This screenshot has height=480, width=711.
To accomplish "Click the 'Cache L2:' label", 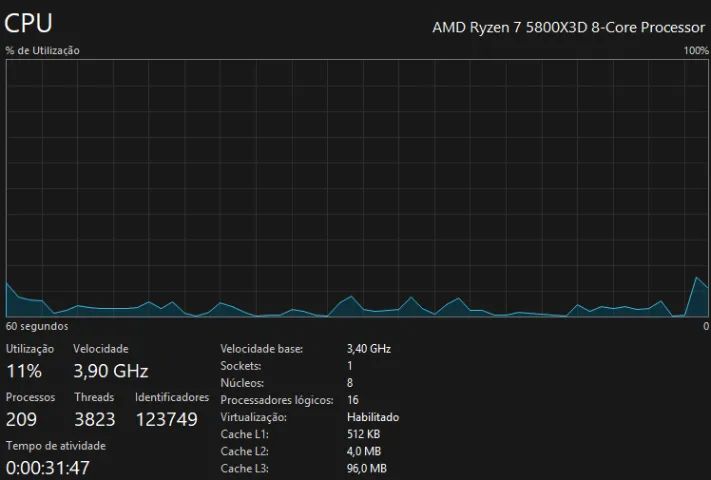I will click(x=244, y=451).
